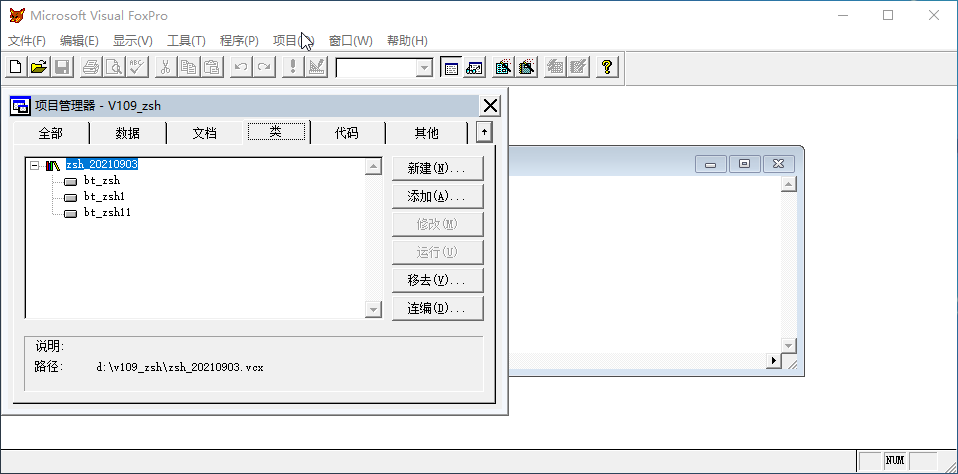The width and height of the screenshot is (958, 474).
Task: Minimize the background Command window
Action: [x=711, y=164]
